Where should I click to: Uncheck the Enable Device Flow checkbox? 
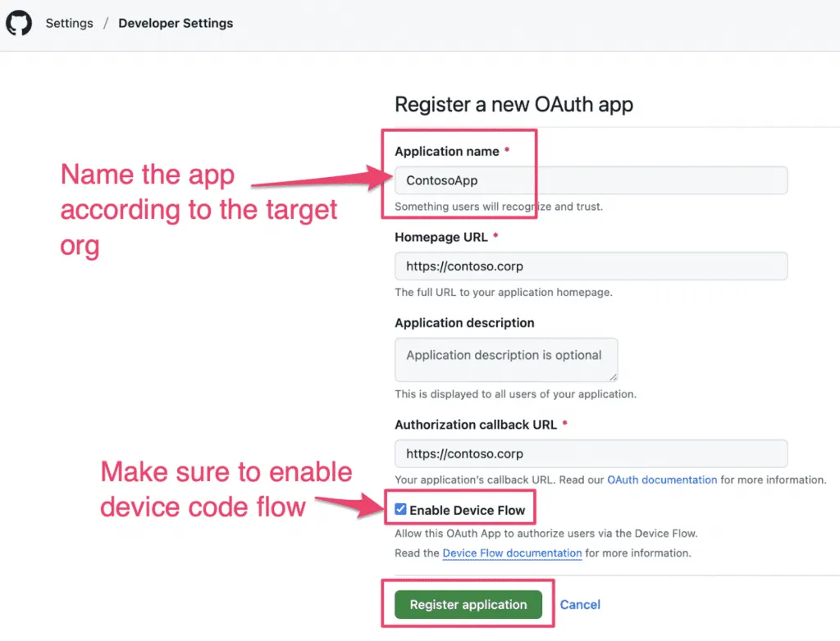coord(400,509)
